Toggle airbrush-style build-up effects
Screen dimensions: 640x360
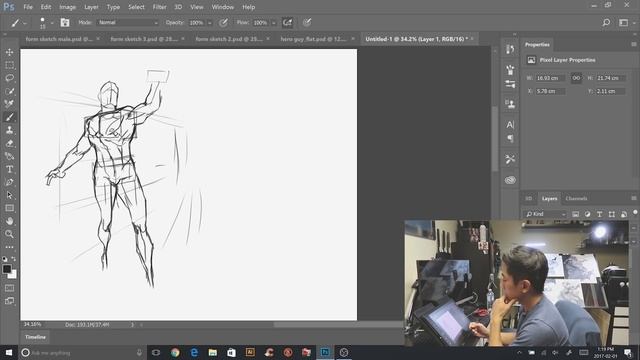point(287,23)
